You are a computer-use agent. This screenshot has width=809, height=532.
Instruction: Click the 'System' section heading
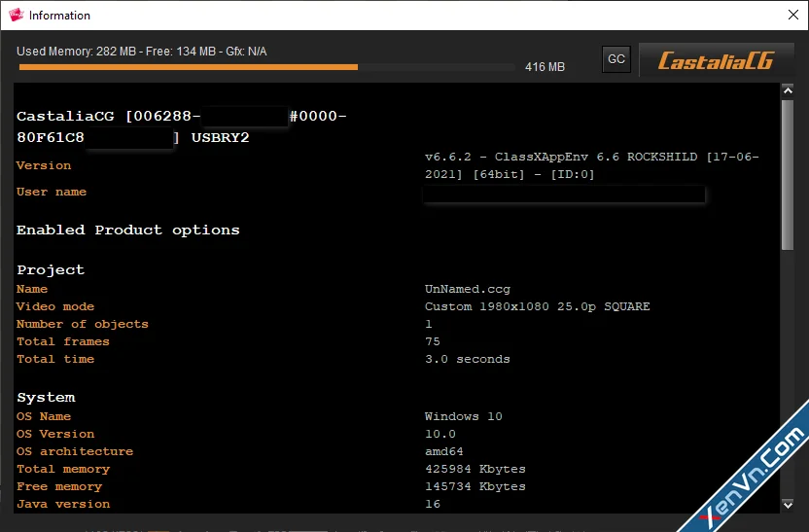tap(46, 398)
